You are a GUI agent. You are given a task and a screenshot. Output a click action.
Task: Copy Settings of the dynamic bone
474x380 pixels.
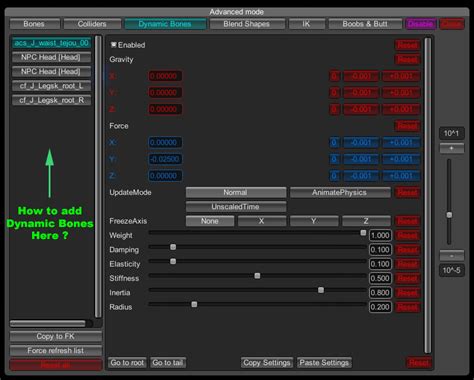[x=267, y=363]
